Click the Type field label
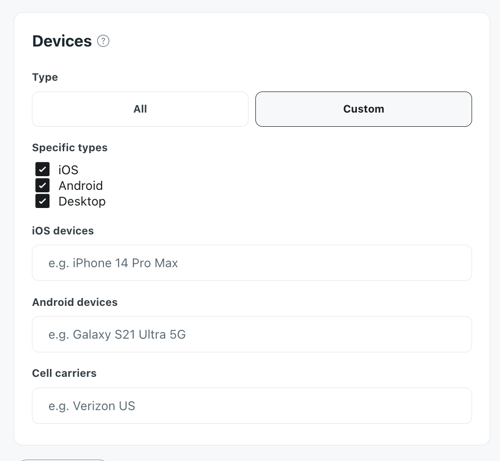This screenshot has width=500, height=461. (x=45, y=77)
